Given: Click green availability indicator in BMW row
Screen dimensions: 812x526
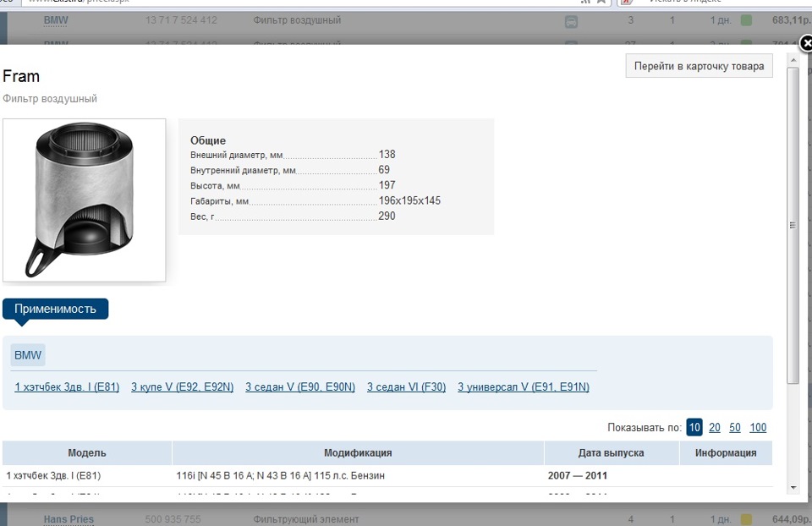Looking at the screenshot, I should 746,20.
